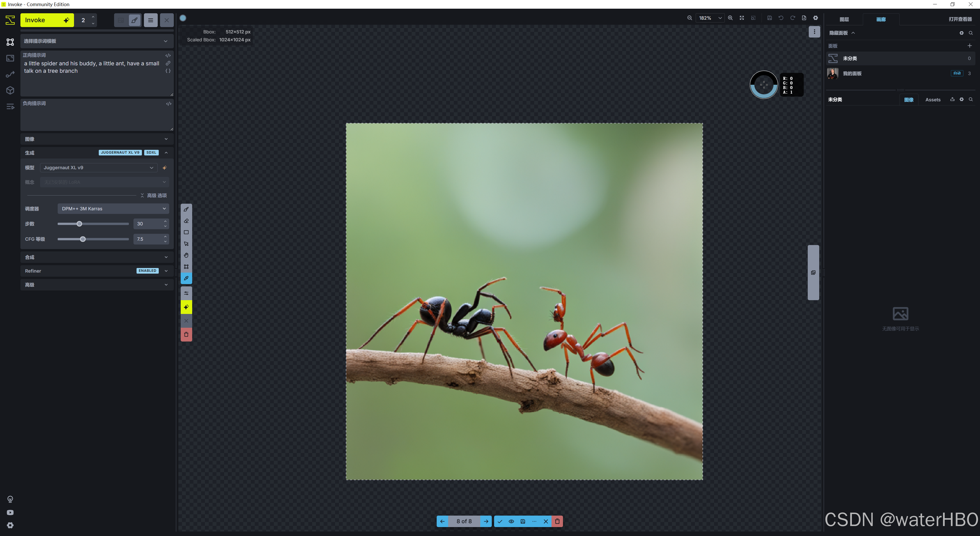980x536 pixels.
Task: Switch to the Assets tab
Action: tap(933, 100)
